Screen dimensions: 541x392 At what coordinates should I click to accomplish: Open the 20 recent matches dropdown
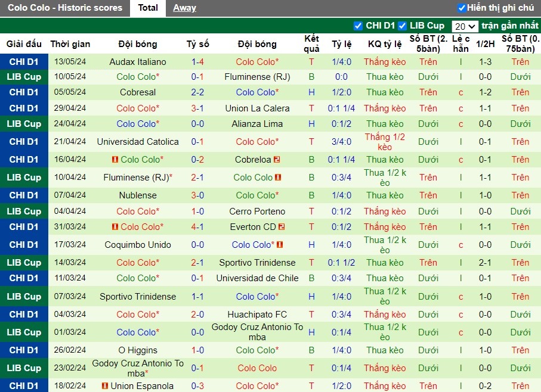coord(465,26)
